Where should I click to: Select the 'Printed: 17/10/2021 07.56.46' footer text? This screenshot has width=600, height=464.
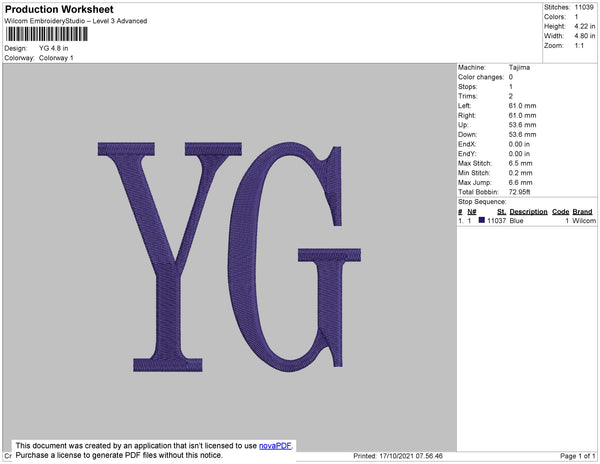click(398, 456)
